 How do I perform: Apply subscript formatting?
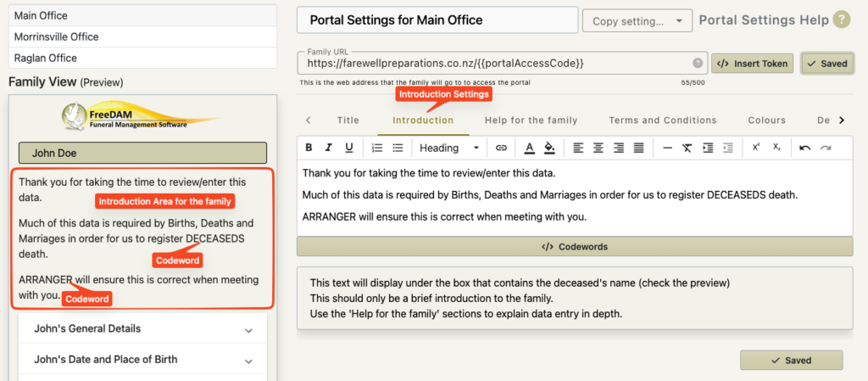coord(776,148)
